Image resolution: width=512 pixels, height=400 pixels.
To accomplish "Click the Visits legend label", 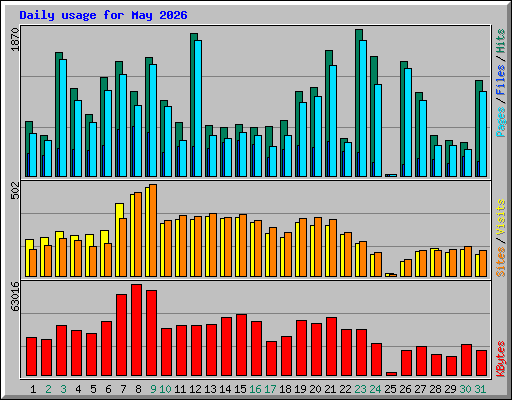I will [501, 218].
